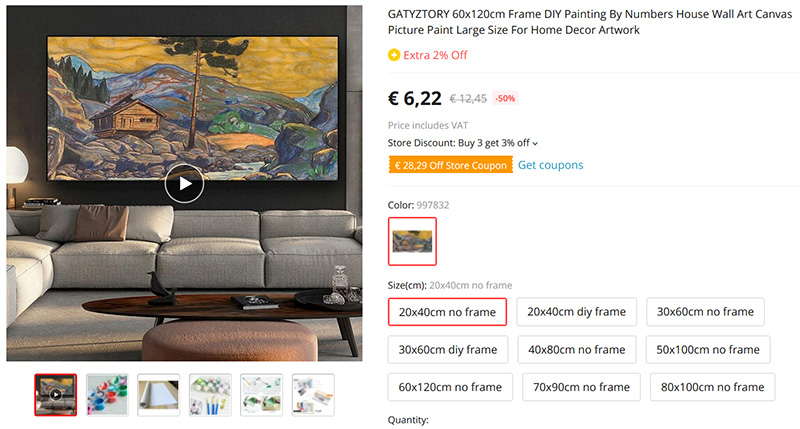Viewport: 800px width, 429px height.
Task: Open the rolled canvas thumbnail
Action: point(159,395)
